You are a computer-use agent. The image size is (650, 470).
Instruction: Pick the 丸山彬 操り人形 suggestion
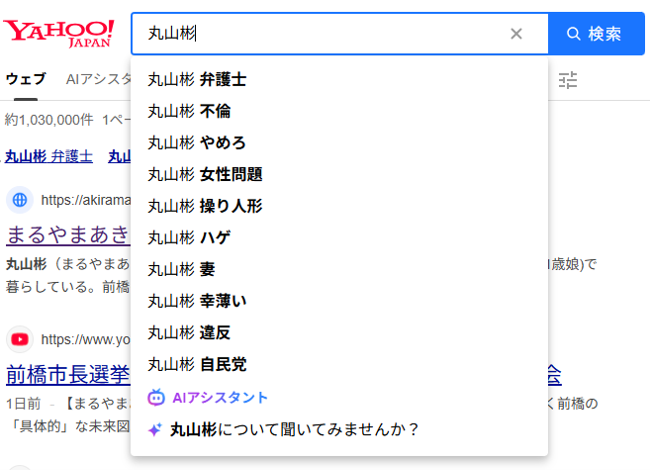tap(205, 207)
